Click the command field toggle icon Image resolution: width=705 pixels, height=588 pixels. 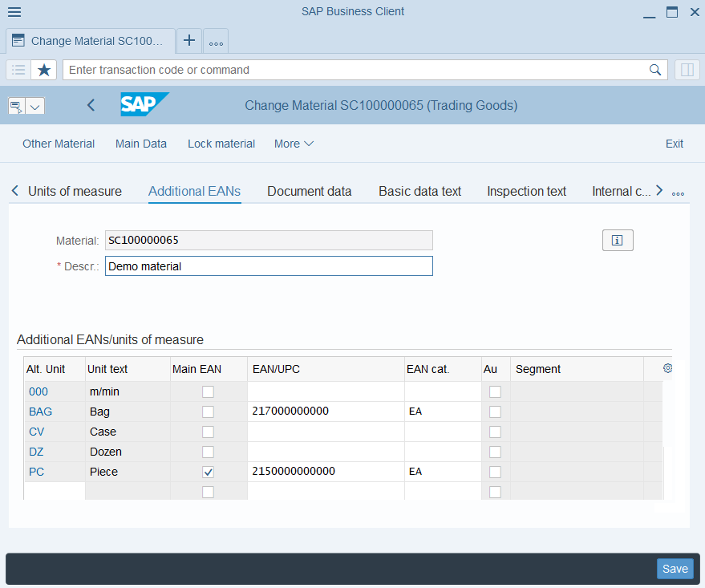(x=17, y=107)
